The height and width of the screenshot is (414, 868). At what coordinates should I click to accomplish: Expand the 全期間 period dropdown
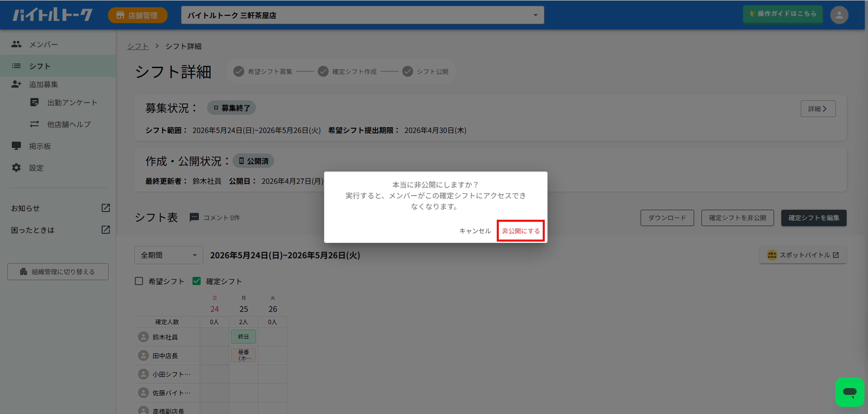coord(169,255)
